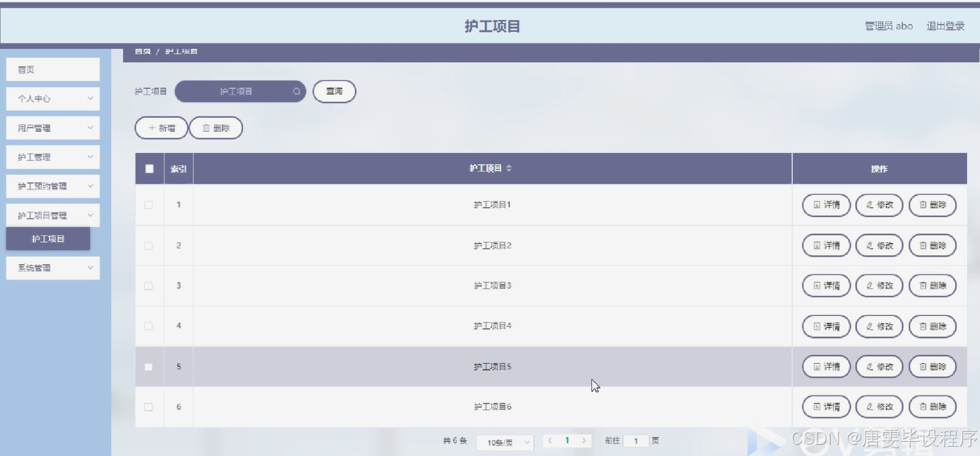Check the checkbox for row 4
This screenshot has width=980, height=456.
pos(148,326)
